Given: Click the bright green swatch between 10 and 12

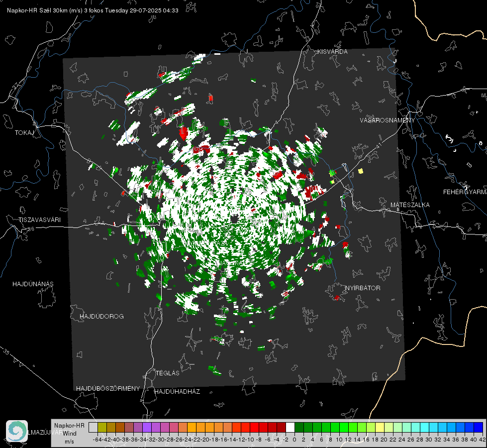Looking at the screenshot, I should pos(344,427).
